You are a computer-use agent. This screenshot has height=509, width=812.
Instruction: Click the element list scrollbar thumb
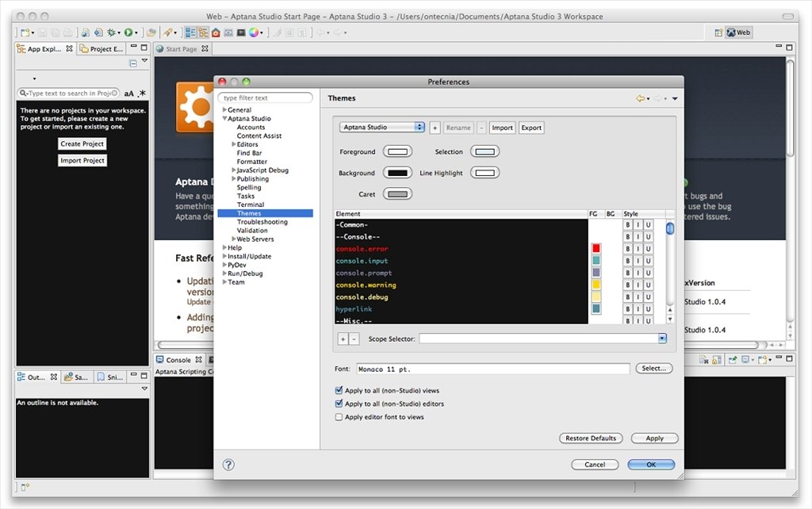670,228
